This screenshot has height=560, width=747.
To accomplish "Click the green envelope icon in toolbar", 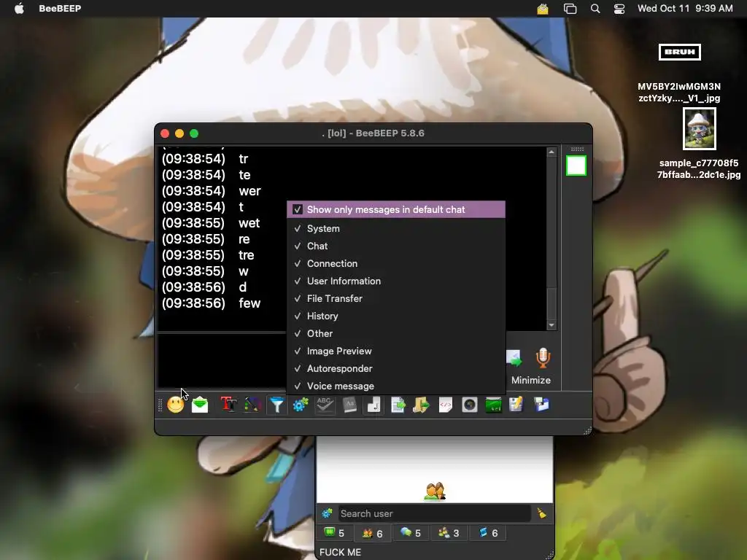I will tap(200, 405).
